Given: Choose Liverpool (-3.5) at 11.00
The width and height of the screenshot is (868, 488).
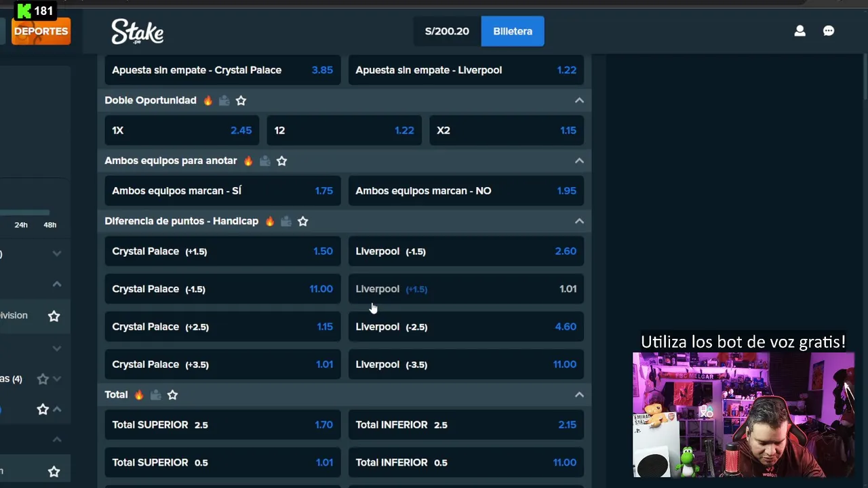Looking at the screenshot, I should pyautogui.click(x=466, y=364).
